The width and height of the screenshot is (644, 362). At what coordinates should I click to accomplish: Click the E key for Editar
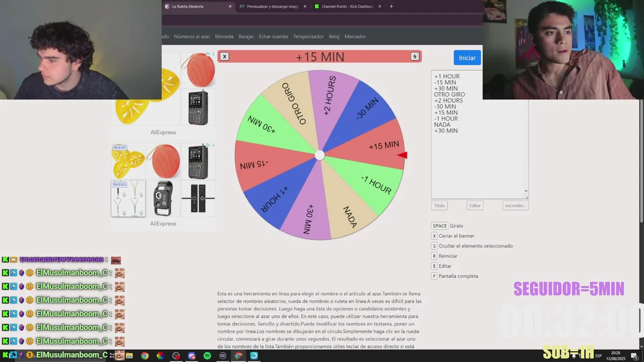pos(434,266)
